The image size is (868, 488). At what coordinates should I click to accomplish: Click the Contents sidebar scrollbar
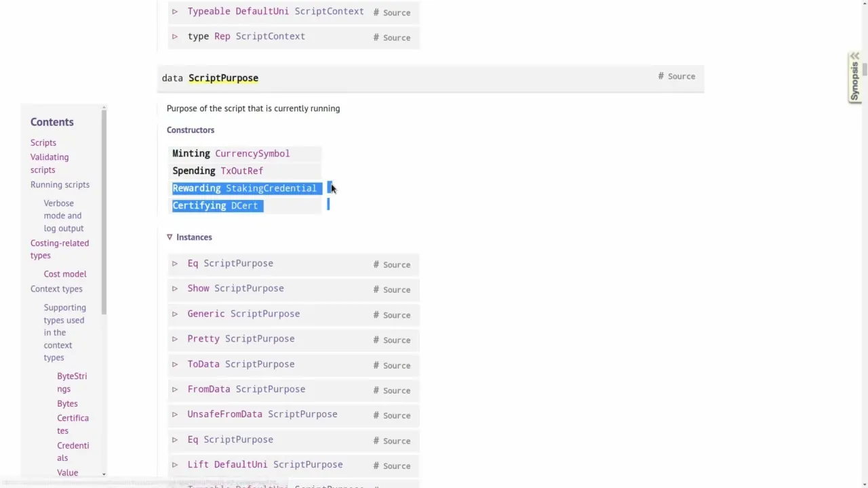pyautogui.click(x=104, y=210)
